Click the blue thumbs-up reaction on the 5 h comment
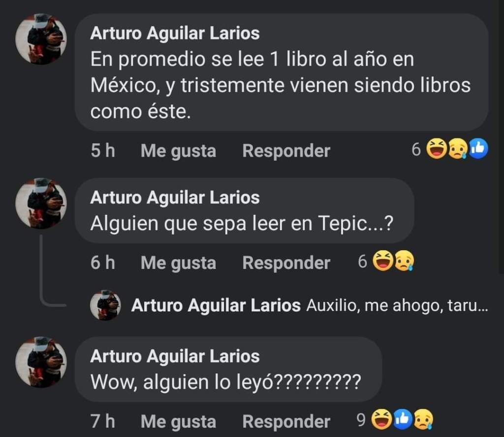This screenshot has width=504, height=437. (x=478, y=149)
